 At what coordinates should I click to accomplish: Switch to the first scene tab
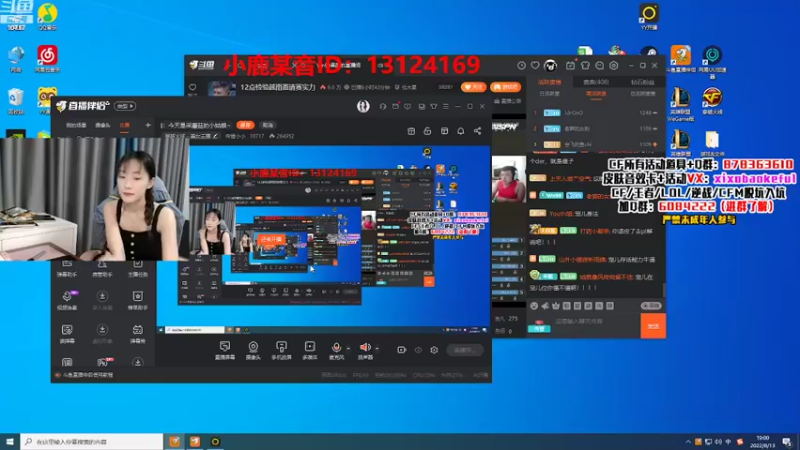[x=76, y=125]
